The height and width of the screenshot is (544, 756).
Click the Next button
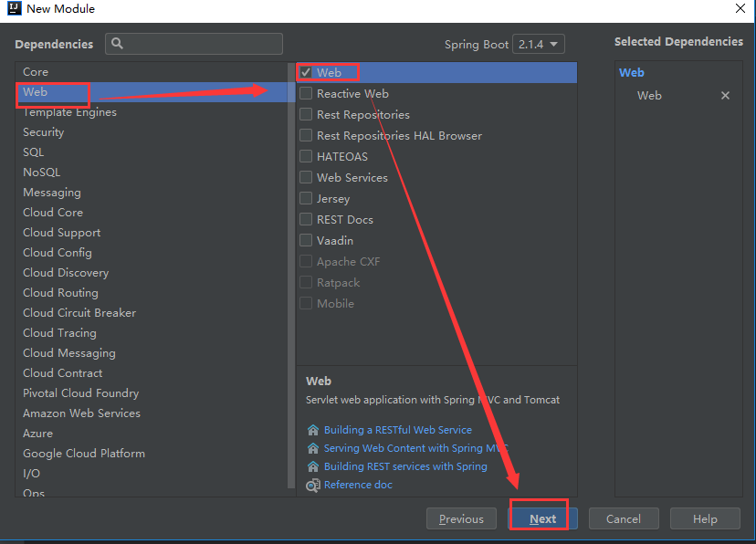pos(542,518)
